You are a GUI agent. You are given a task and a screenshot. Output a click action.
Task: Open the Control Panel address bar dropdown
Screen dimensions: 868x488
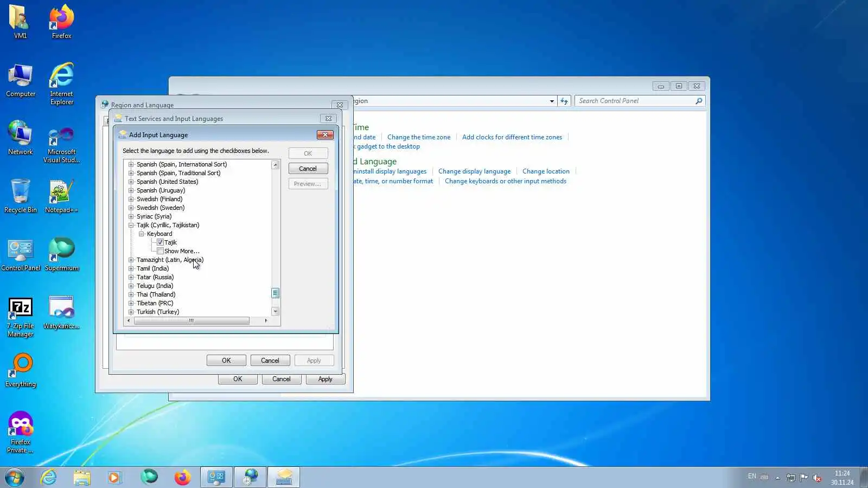coord(552,101)
